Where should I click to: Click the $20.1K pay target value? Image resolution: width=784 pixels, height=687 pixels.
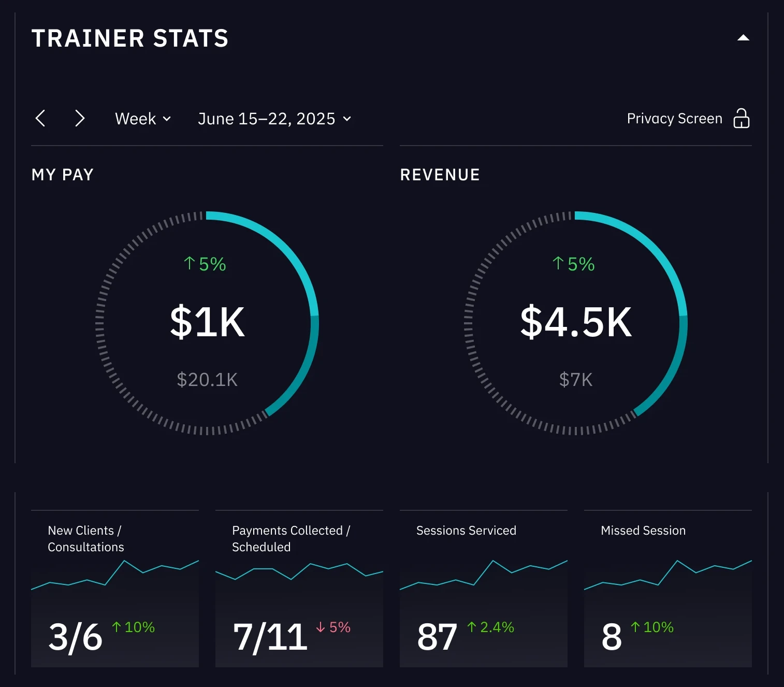click(207, 380)
